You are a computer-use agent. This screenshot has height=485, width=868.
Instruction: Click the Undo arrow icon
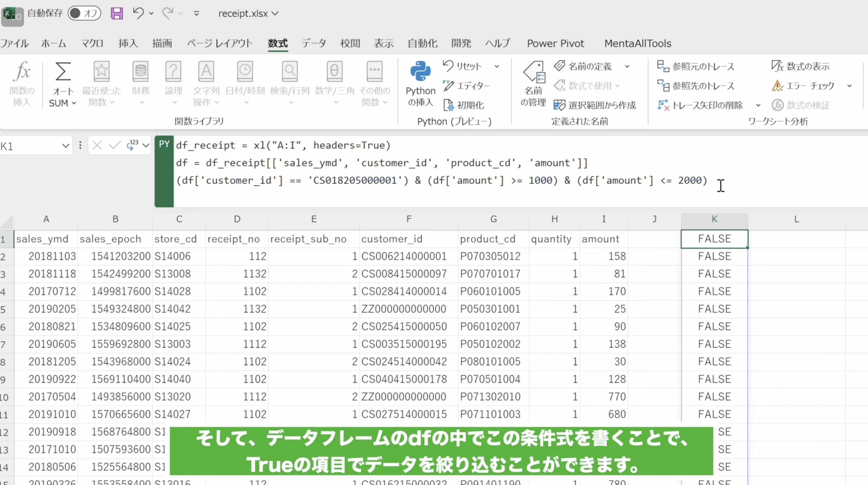tap(138, 13)
